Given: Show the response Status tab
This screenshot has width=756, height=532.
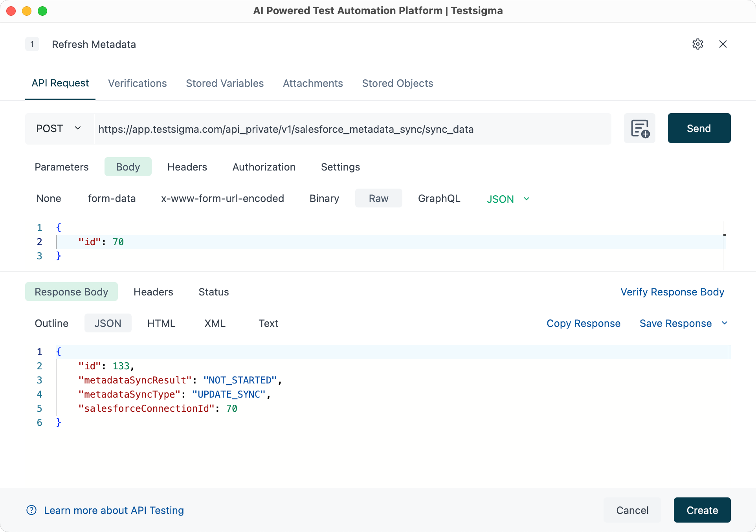Looking at the screenshot, I should [213, 292].
